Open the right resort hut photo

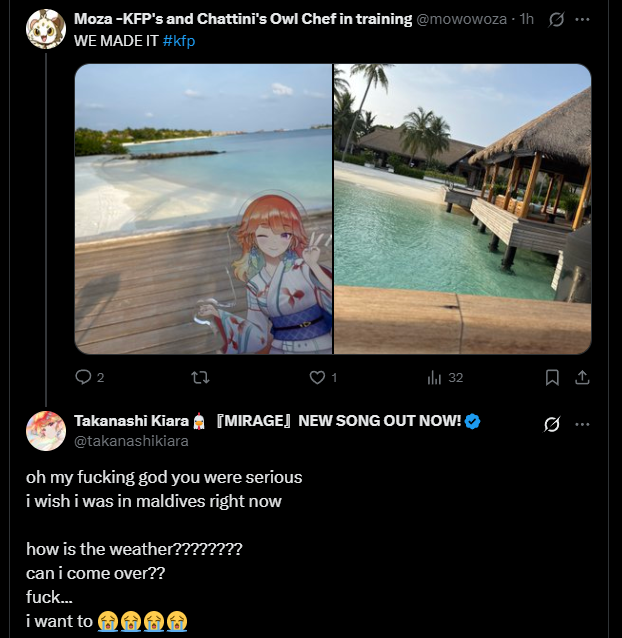(x=462, y=208)
